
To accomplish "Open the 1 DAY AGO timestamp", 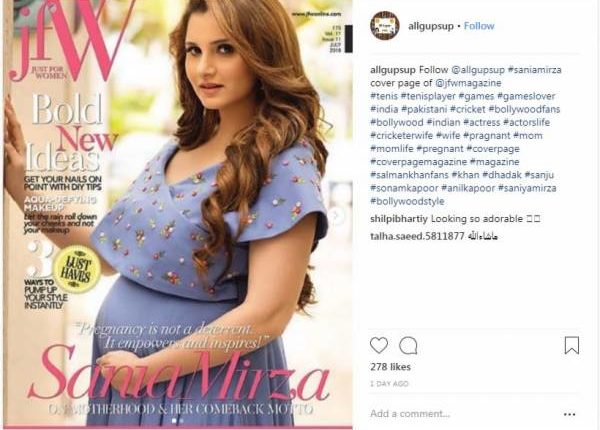I will [x=389, y=384].
